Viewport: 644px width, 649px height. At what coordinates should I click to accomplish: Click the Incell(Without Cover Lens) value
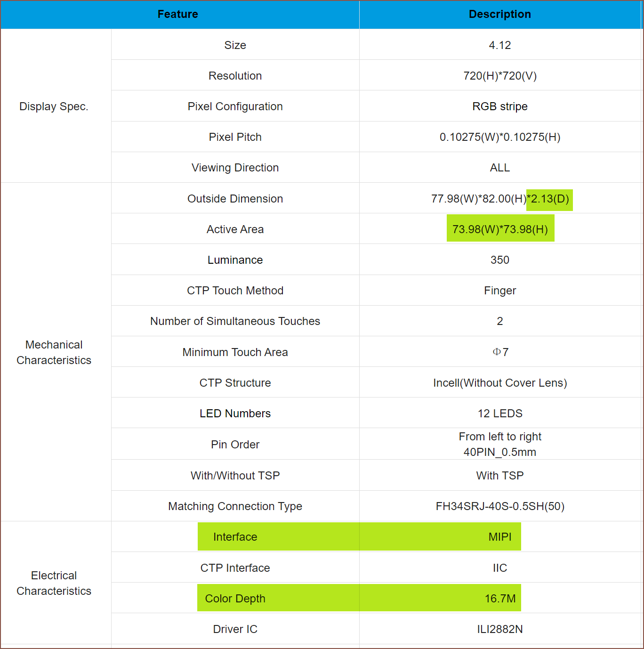(x=499, y=383)
